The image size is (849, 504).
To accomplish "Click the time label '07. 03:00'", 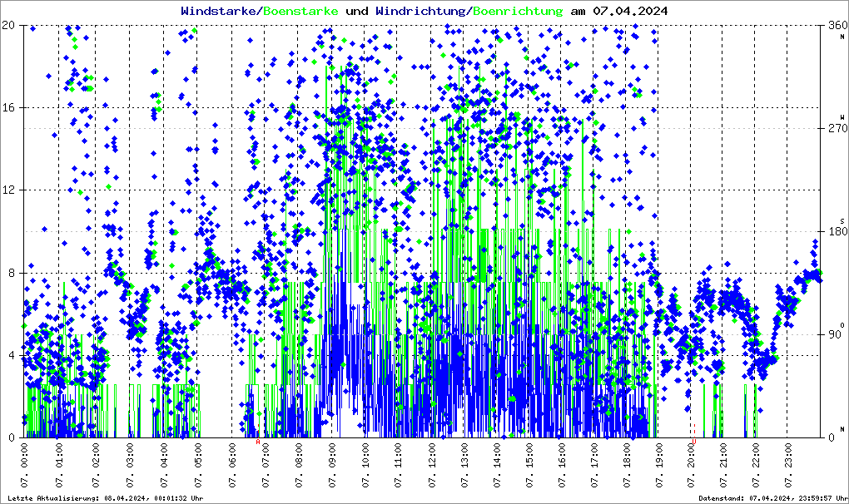I will pos(130,466).
